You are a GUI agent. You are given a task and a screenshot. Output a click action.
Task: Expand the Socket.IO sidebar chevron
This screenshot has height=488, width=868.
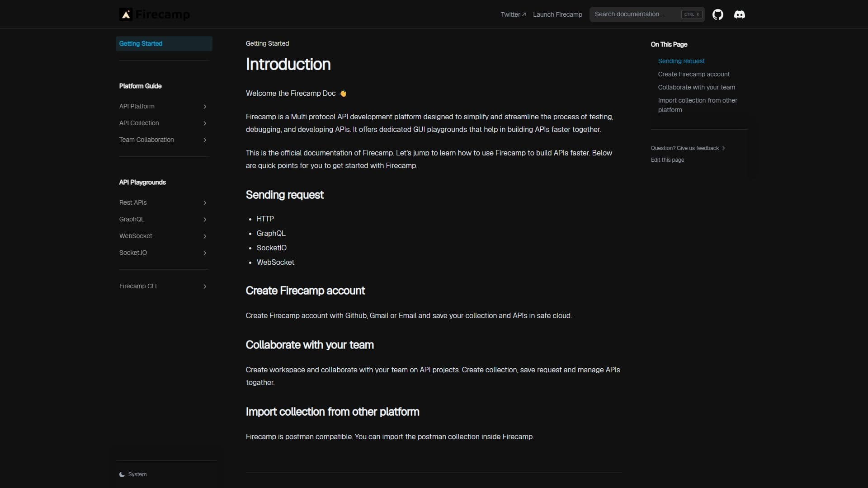pos(205,253)
